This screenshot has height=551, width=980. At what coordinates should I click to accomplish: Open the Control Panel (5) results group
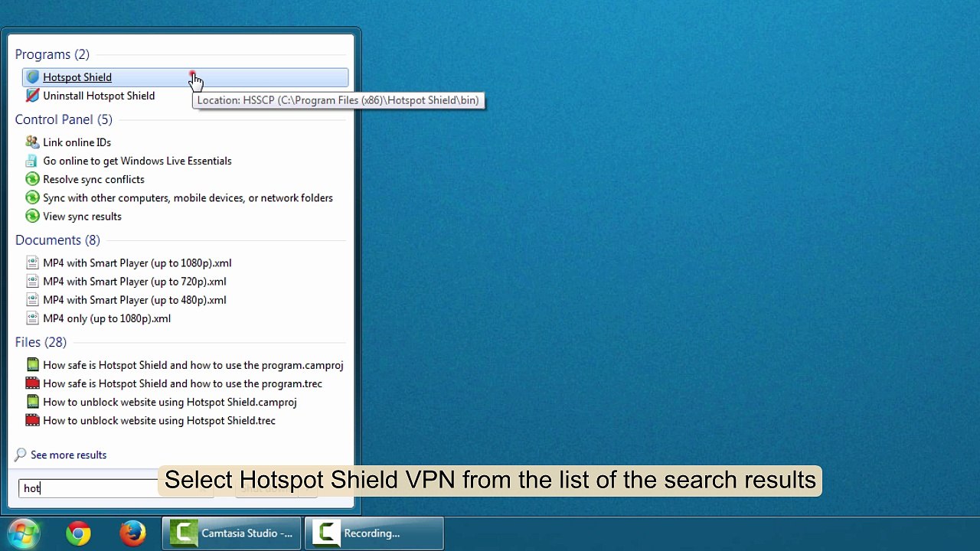click(x=64, y=119)
